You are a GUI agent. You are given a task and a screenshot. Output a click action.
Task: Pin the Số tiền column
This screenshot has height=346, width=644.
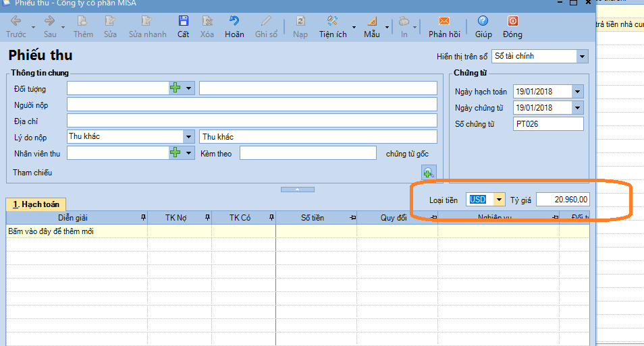(352, 218)
